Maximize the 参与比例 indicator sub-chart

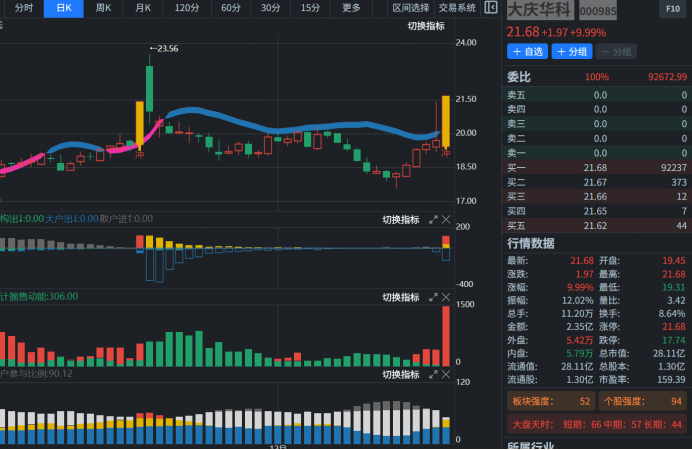433,374
